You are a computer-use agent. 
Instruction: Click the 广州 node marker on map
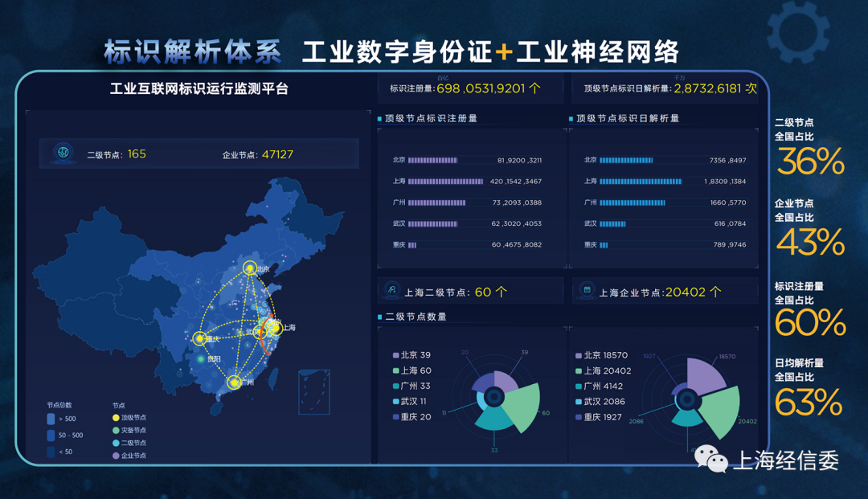pyautogui.click(x=233, y=382)
